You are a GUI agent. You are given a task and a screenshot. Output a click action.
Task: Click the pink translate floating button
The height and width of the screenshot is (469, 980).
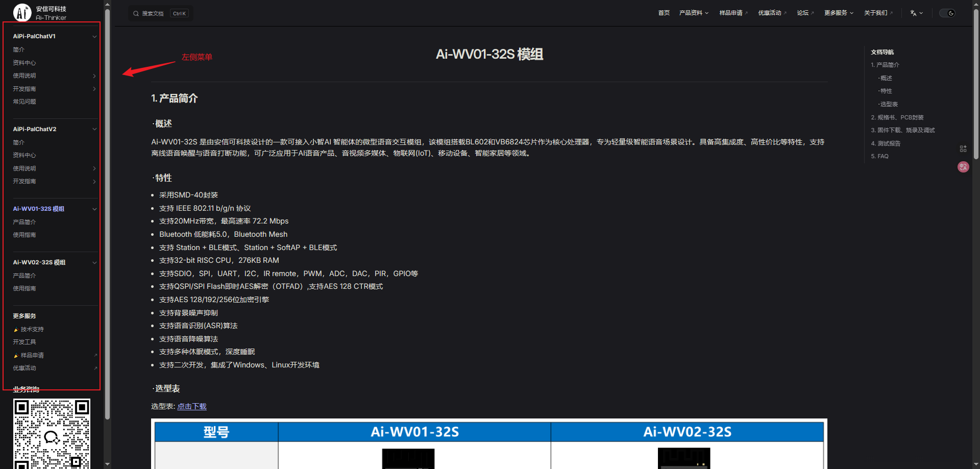coord(963,167)
